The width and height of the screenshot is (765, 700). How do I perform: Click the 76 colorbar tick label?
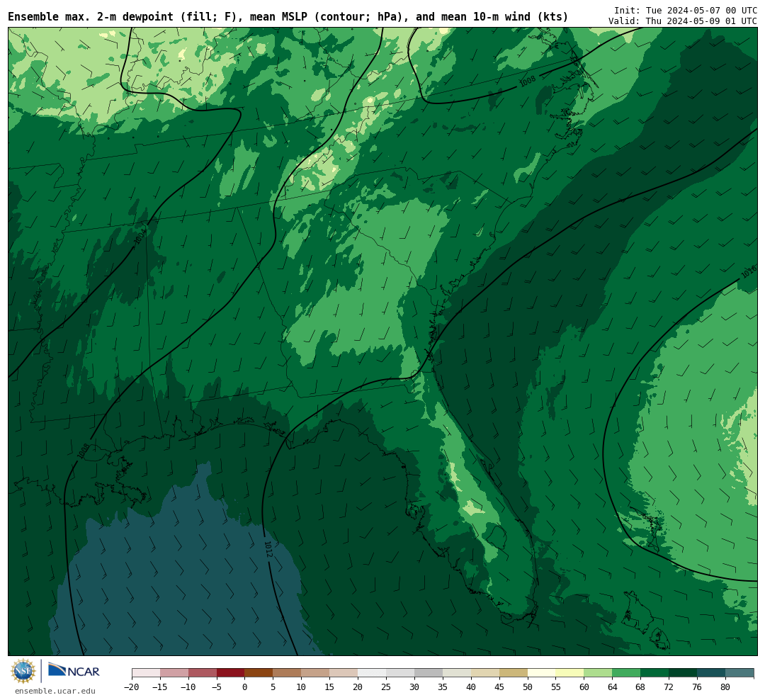pos(698,687)
